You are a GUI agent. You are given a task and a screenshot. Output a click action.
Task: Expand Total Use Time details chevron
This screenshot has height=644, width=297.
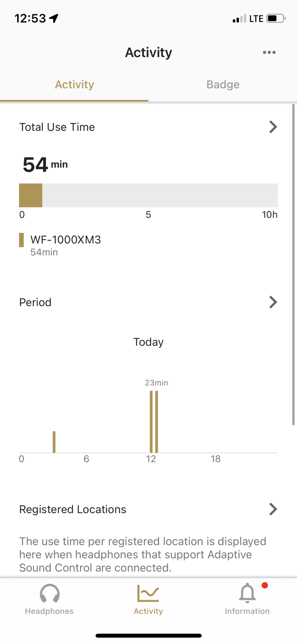pyautogui.click(x=273, y=127)
